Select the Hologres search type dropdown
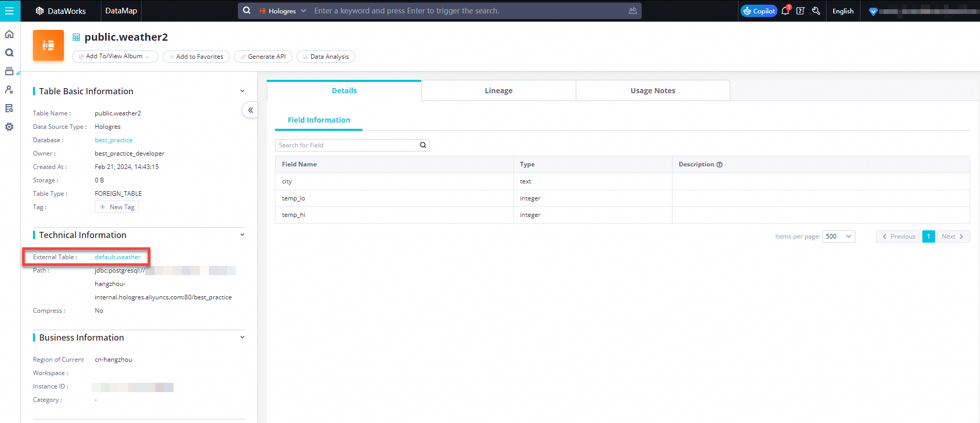This screenshot has height=423, width=980. coord(283,11)
